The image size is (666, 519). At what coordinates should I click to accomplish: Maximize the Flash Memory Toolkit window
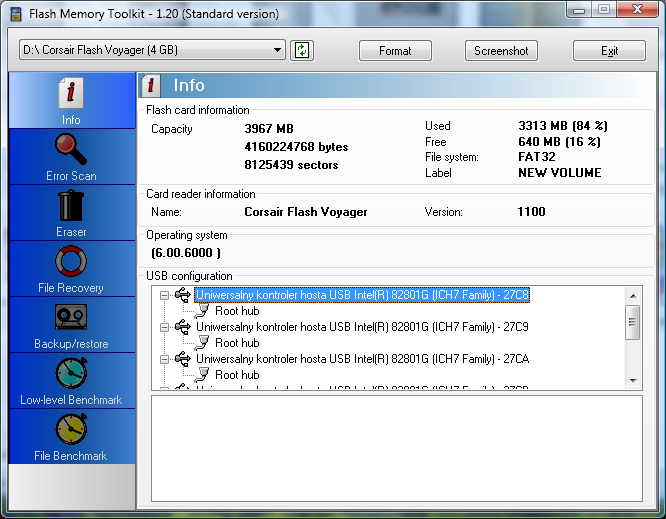click(x=604, y=9)
